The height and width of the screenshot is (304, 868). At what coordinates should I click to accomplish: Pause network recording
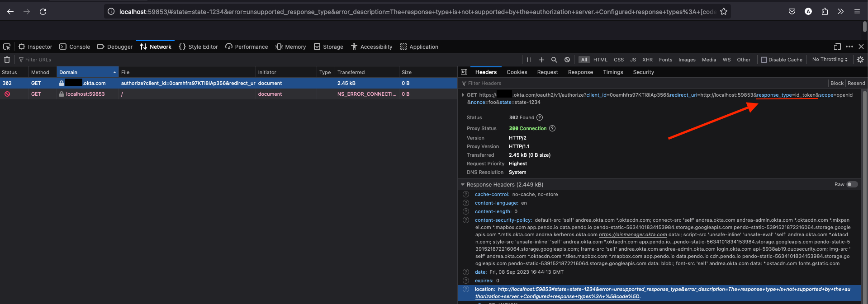pos(529,60)
